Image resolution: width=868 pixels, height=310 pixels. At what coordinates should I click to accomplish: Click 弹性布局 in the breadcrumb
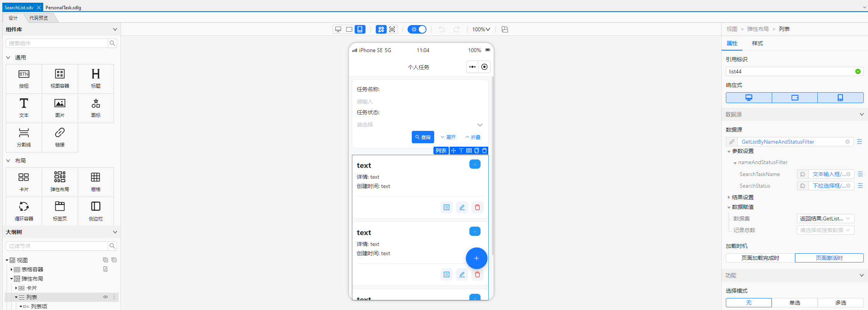tap(758, 29)
